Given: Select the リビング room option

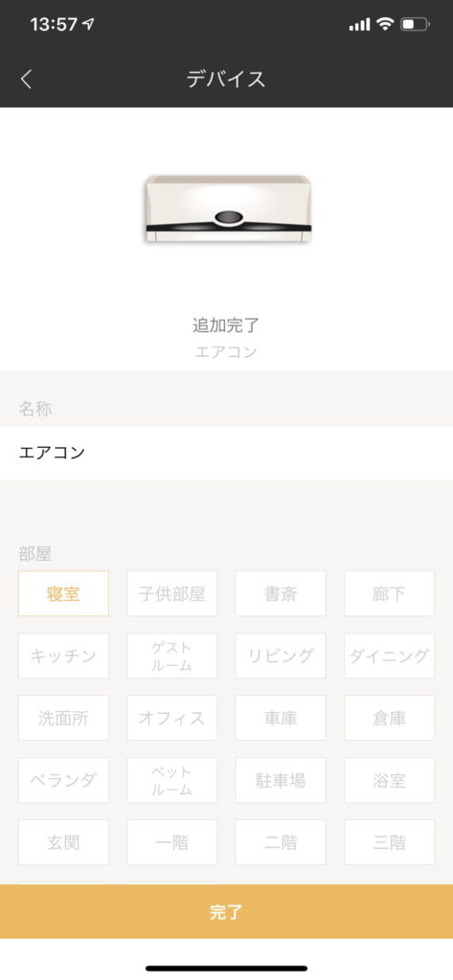Looking at the screenshot, I should pos(281,656).
